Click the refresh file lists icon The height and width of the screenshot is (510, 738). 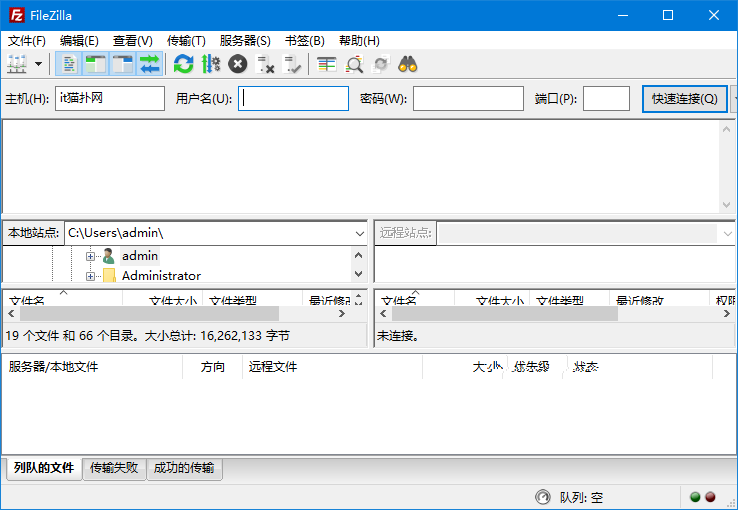pyautogui.click(x=183, y=64)
